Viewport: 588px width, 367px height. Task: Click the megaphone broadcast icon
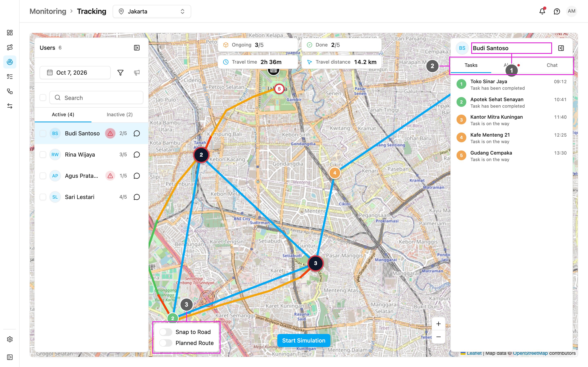137,73
